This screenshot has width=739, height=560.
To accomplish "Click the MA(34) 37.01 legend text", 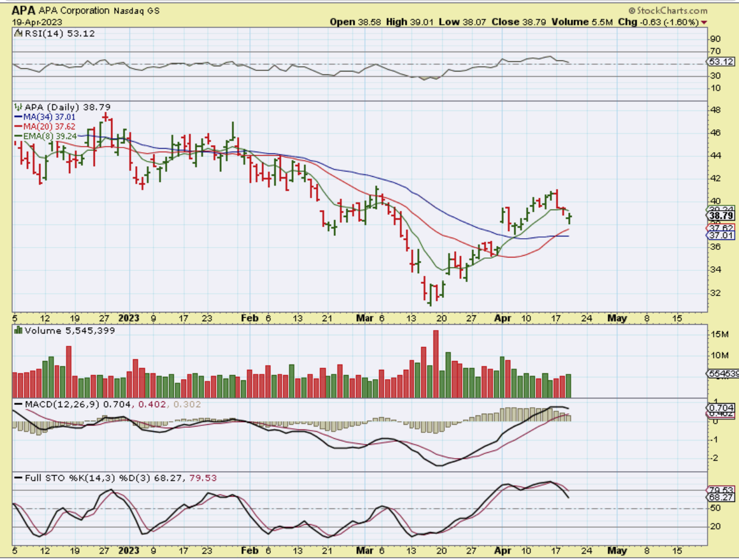I will coord(49,117).
